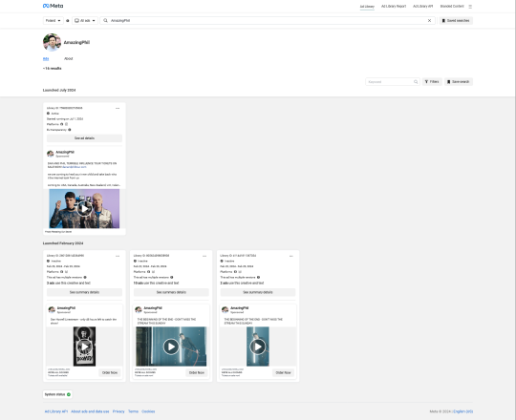The width and height of the screenshot is (516, 420).
Task: Click the EU transparency info icon
Action: tap(70, 130)
